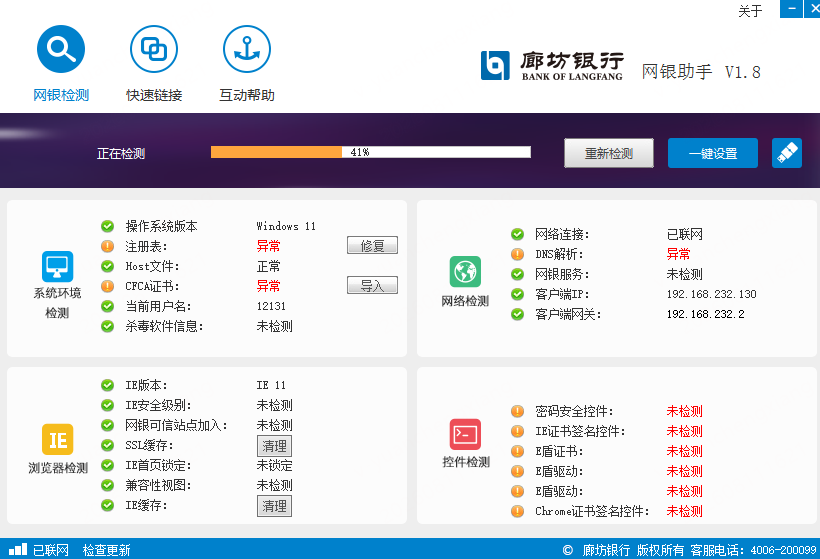Screen dimensions: 820x559
Task: Click the 192.168.232.2 gateway value
Action: pos(705,314)
